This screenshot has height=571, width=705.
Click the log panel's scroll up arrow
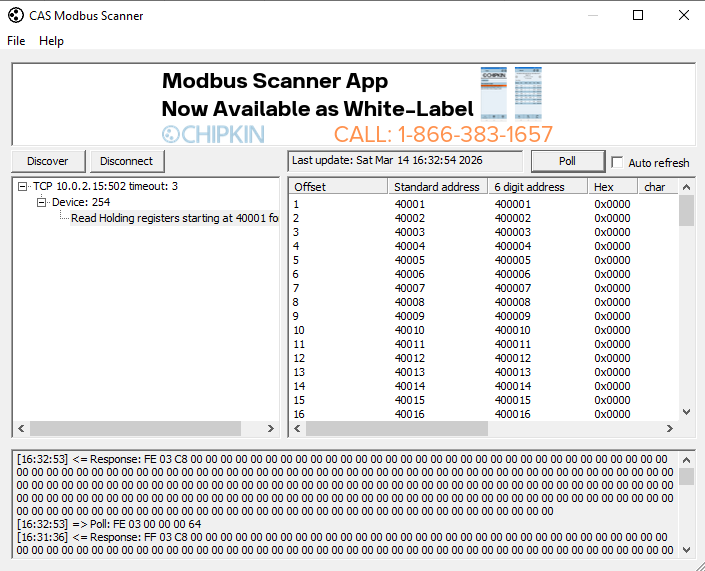686,459
